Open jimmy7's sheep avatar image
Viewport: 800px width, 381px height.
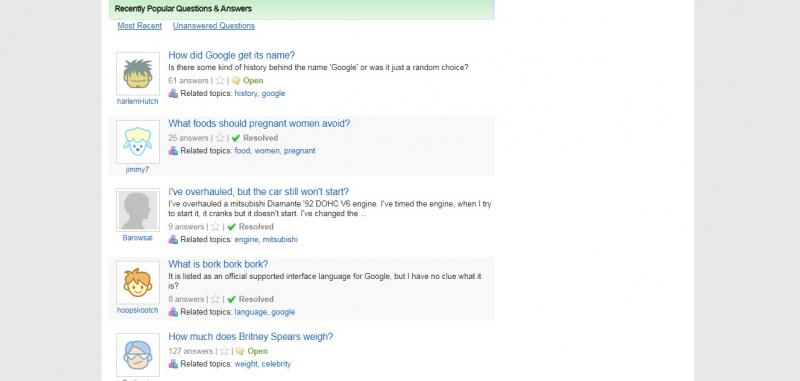point(138,142)
